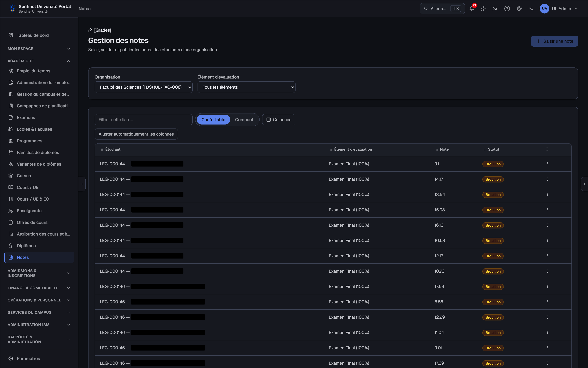Image resolution: width=588 pixels, height=368 pixels.
Task: Open row actions for note 10.68
Action: 547,240
